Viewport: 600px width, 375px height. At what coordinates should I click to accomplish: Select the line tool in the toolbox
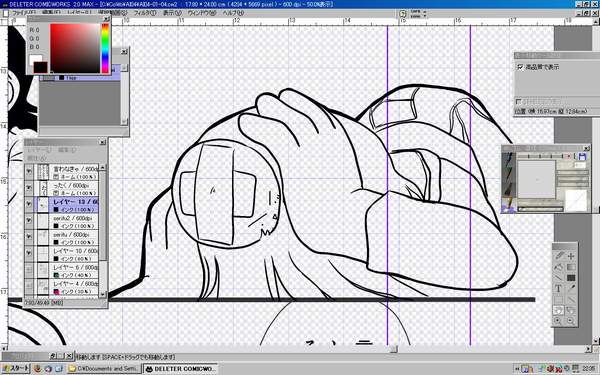559,277
